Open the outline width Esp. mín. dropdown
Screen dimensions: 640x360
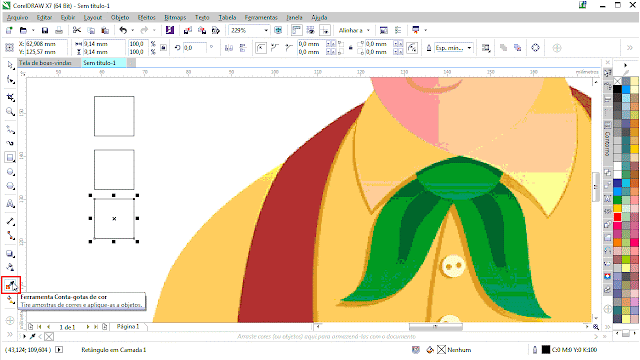pyautogui.click(x=469, y=48)
